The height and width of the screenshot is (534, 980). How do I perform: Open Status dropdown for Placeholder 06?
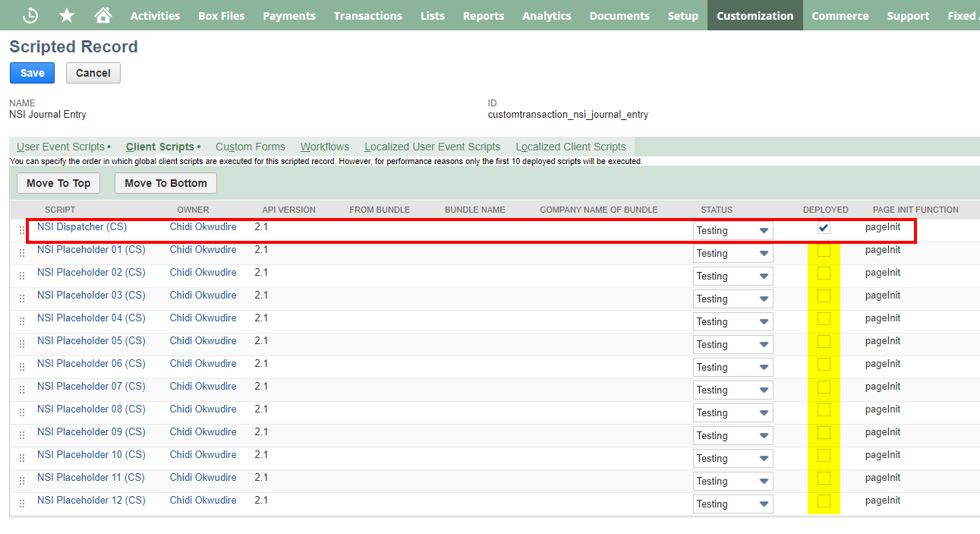coord(733,367)
